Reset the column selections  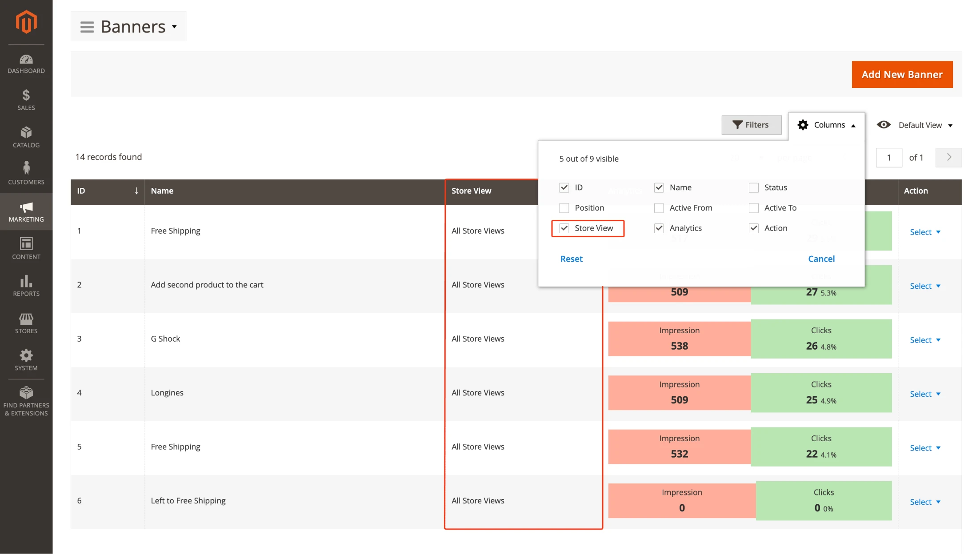(571, 259)
